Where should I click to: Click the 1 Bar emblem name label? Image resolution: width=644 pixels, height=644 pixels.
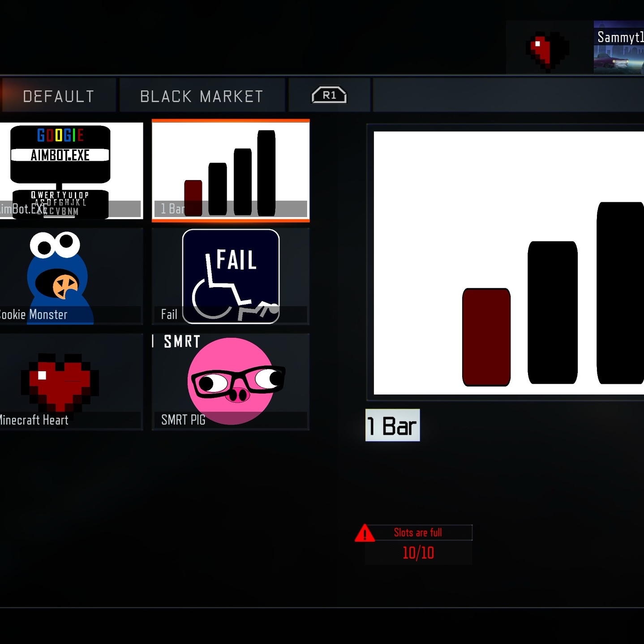click(x=393, y=425)
